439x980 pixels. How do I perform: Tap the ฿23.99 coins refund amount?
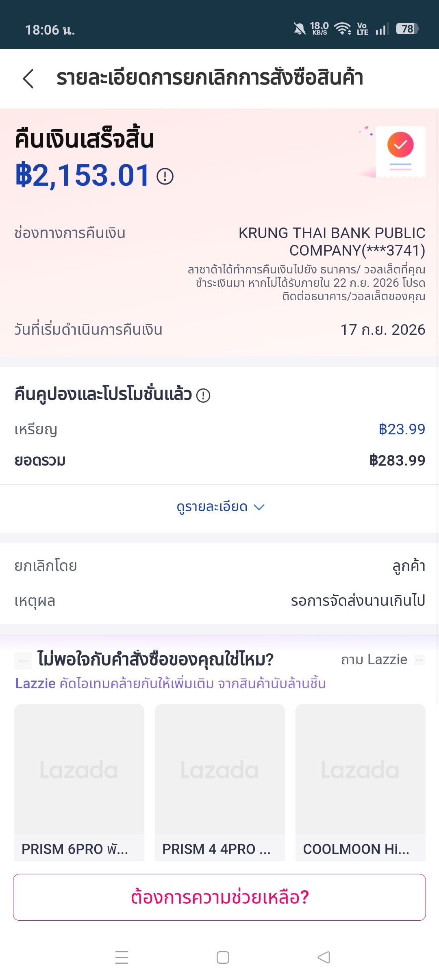pyautogui.click(x=402, y=429)
